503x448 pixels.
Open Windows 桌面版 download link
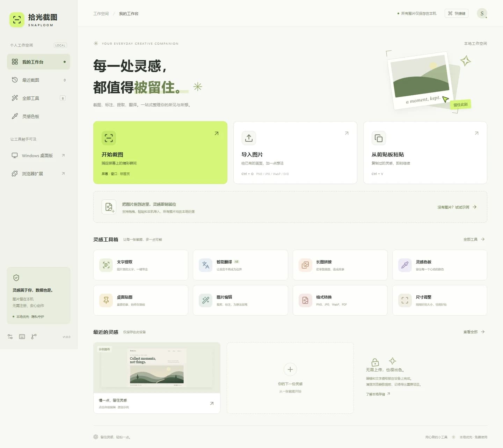pos(38,155)
